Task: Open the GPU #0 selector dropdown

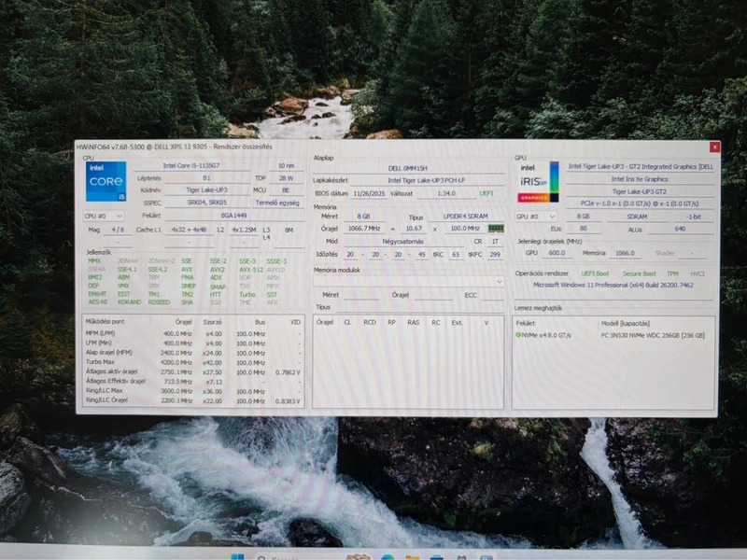Action: coord(536,217)
